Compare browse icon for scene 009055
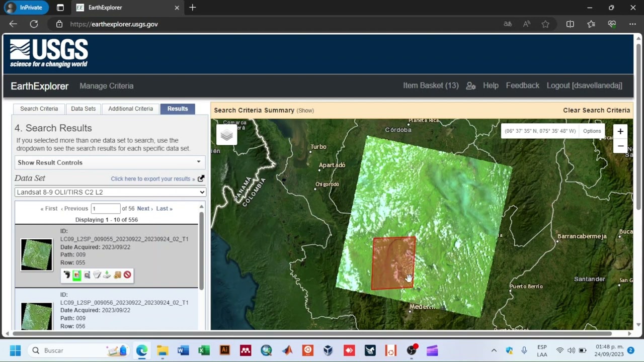Viewport: 644px width, 362px height. [x=87, y=275]
